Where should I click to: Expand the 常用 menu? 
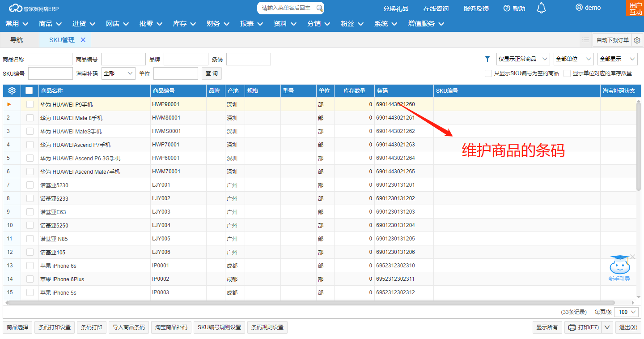17,24
